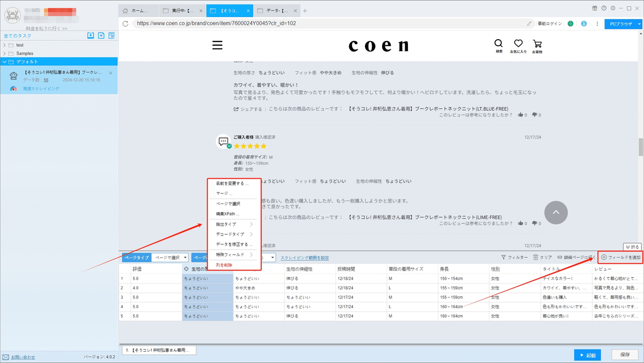
Task: Click シェアする on the LT.BLUE-FREE review
Action: click(x=248, y=109)
